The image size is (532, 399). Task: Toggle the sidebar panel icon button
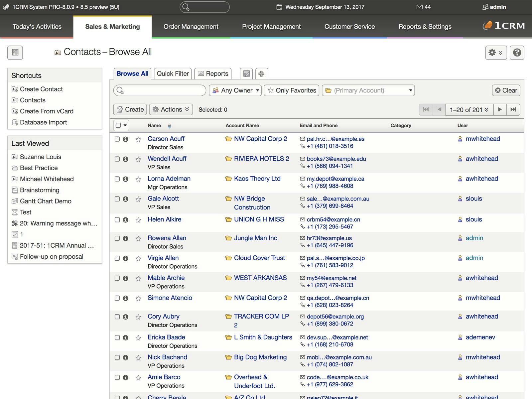[15, 53]
